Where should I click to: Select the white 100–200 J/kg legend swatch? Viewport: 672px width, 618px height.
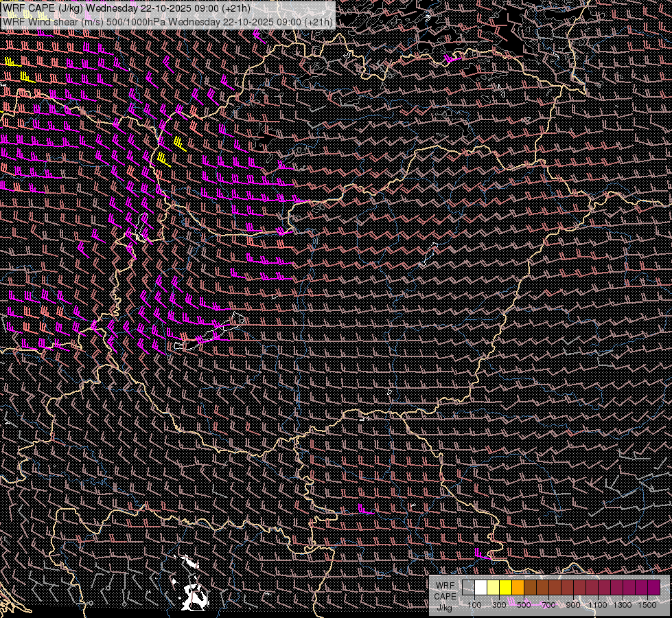[x=481, y=587]
